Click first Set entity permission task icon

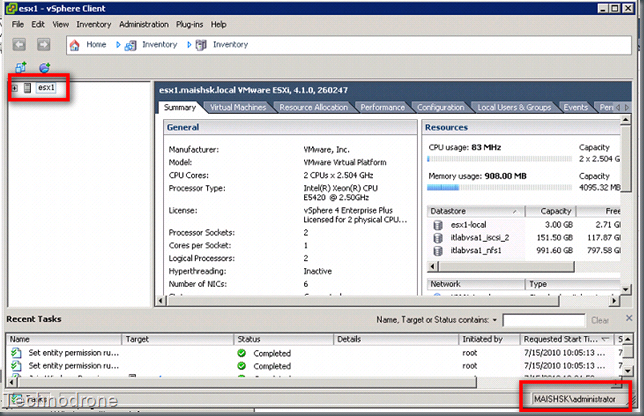point(16,353)
